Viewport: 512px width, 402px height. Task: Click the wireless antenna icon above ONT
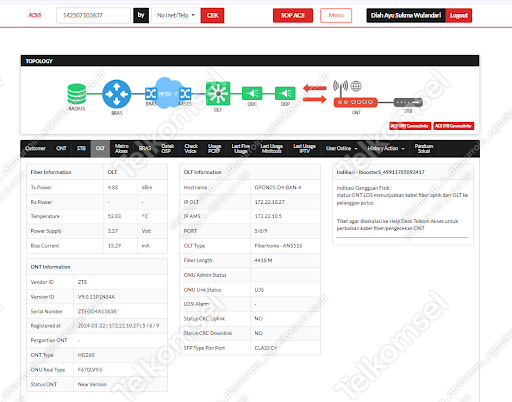point(340,87)
